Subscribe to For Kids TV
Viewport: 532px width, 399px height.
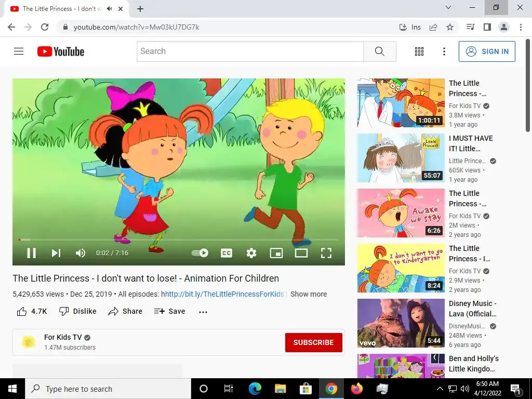click(x=313, y=342)
